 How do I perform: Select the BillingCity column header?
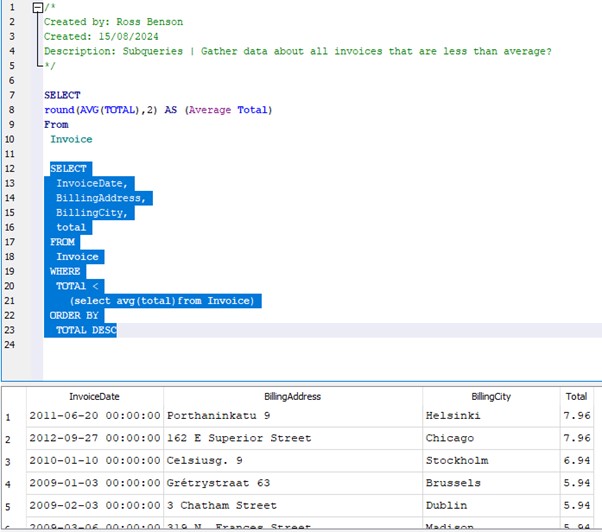click(x=490, y=396)
